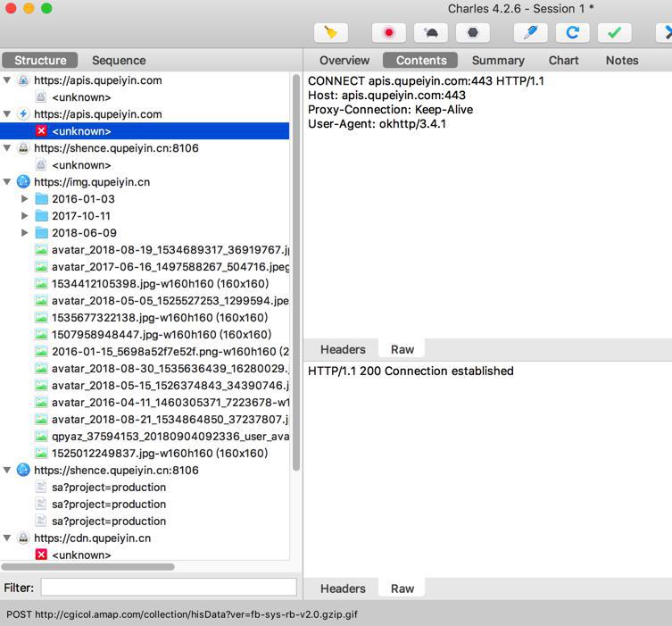Screen dimensions: 672x626
Task: Expand the 2016-01-03 folder
Action: tap(24, 199)
